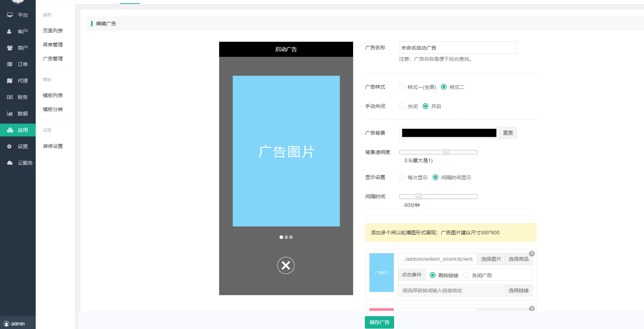644x329 pixels.
Task: Click the 广告名称 name input field
Action: (458, 48)
